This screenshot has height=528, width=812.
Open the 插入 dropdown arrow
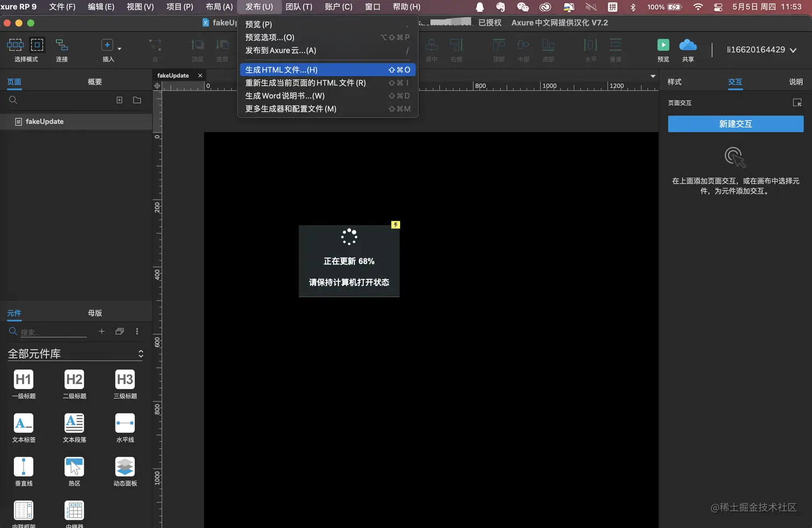click(119, 48)
